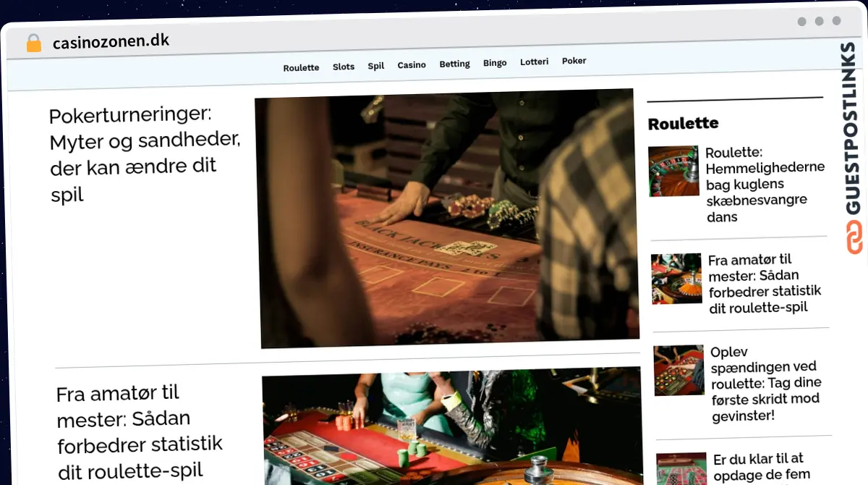The width and height of the screenshot is (868, 485).
Task: Open sidebar article Oplev spændingen ved roulette
Action: pos(767,384)
